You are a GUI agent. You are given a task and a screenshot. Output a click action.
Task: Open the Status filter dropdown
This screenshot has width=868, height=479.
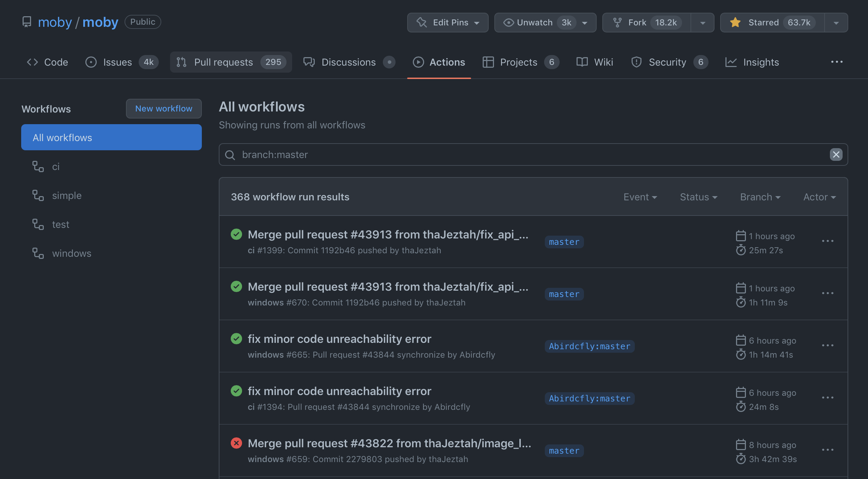click(x=698, y=197)
